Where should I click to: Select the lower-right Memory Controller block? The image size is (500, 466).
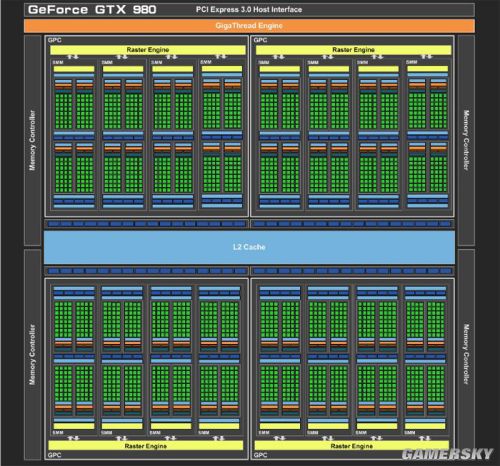[466, 354]
